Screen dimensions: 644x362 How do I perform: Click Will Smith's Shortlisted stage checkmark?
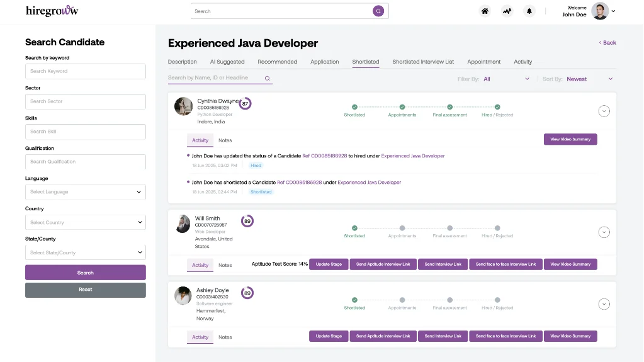[354, 228]
